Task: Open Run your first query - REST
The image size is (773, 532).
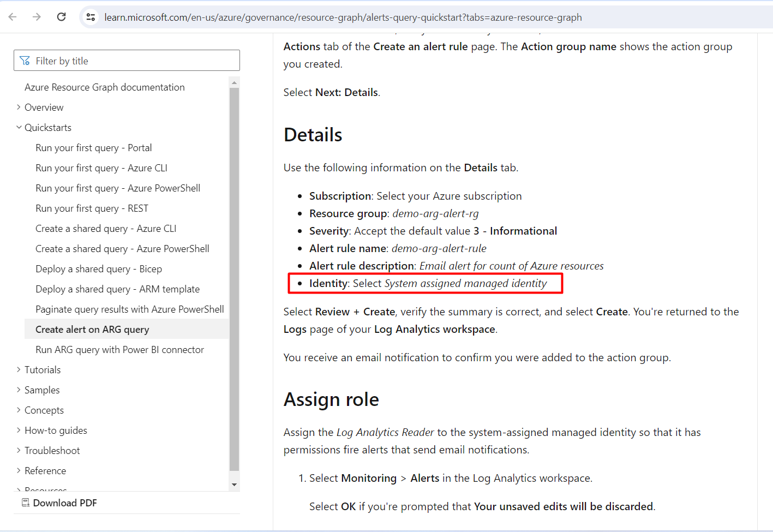Action: click(92, 208)
